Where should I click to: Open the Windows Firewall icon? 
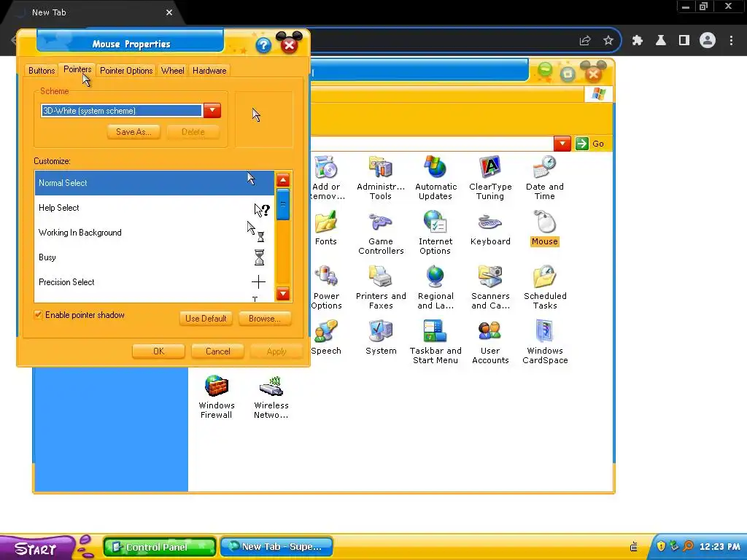(216, 386)
